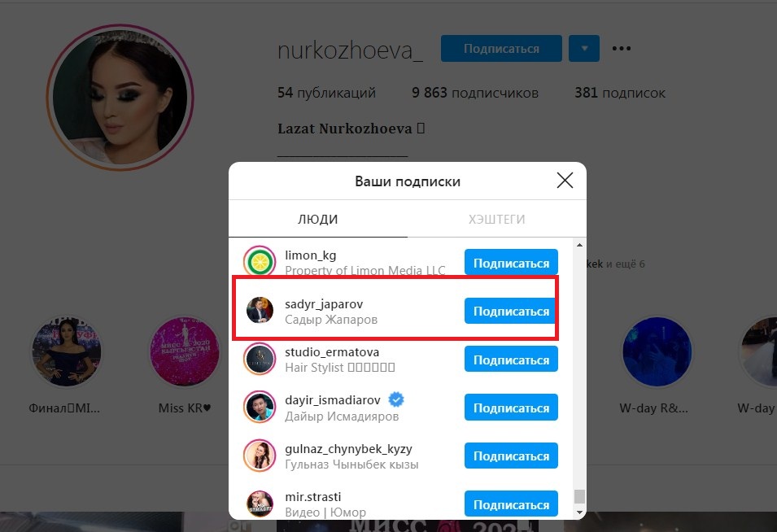Open limon_kg avatar in subscriptions list

click(x=260, y=261)
